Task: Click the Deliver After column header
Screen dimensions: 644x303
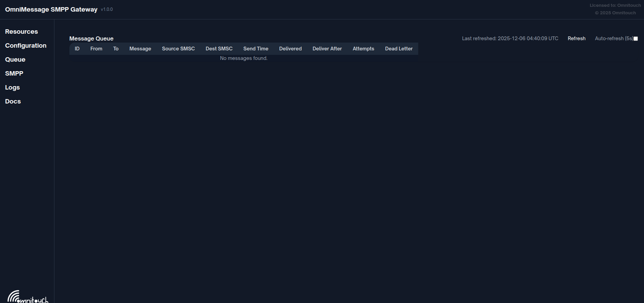Action: click(x=327, y=49)
